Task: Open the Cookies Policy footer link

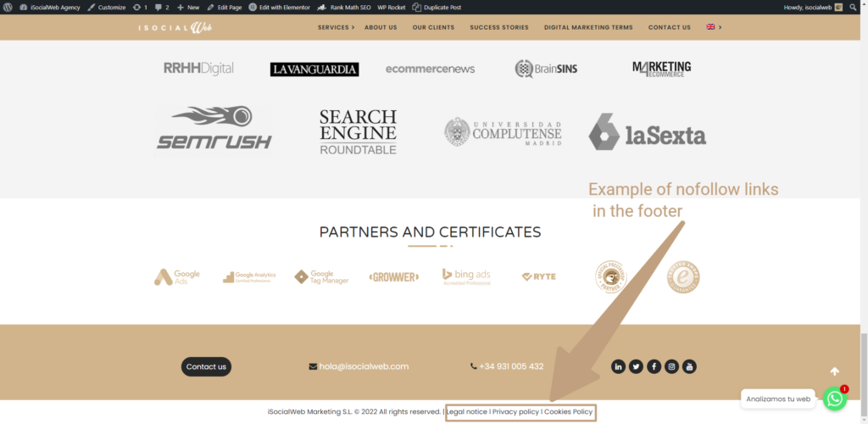Action: click(x=568, y=412)
